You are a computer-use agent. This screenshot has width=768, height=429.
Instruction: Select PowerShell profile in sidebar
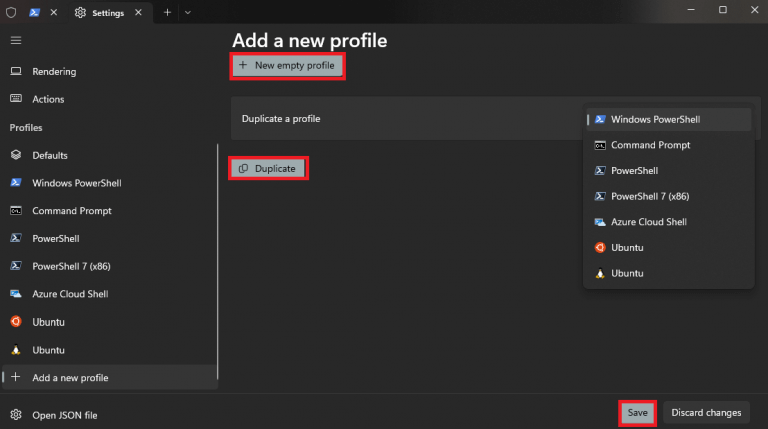109,238
